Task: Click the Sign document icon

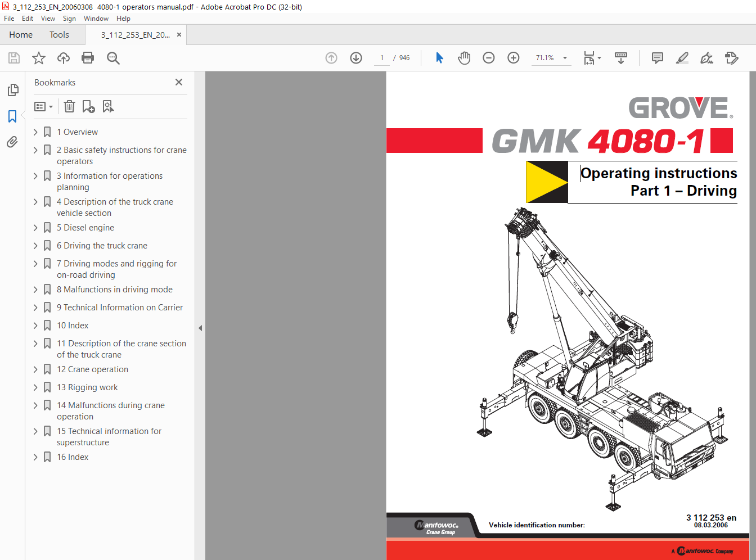Action: [706, 58]
